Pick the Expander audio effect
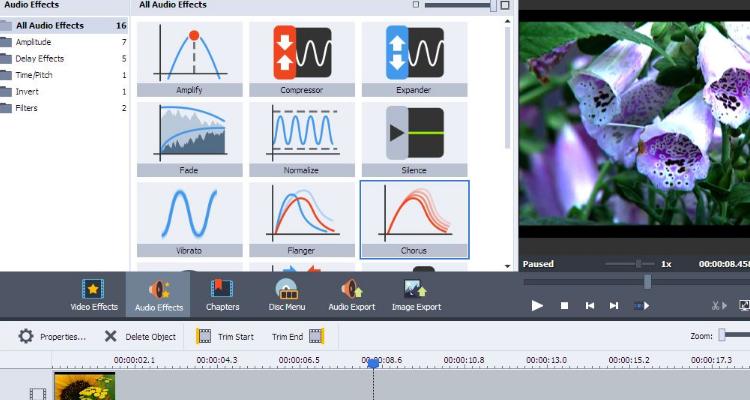 (414, 59)
